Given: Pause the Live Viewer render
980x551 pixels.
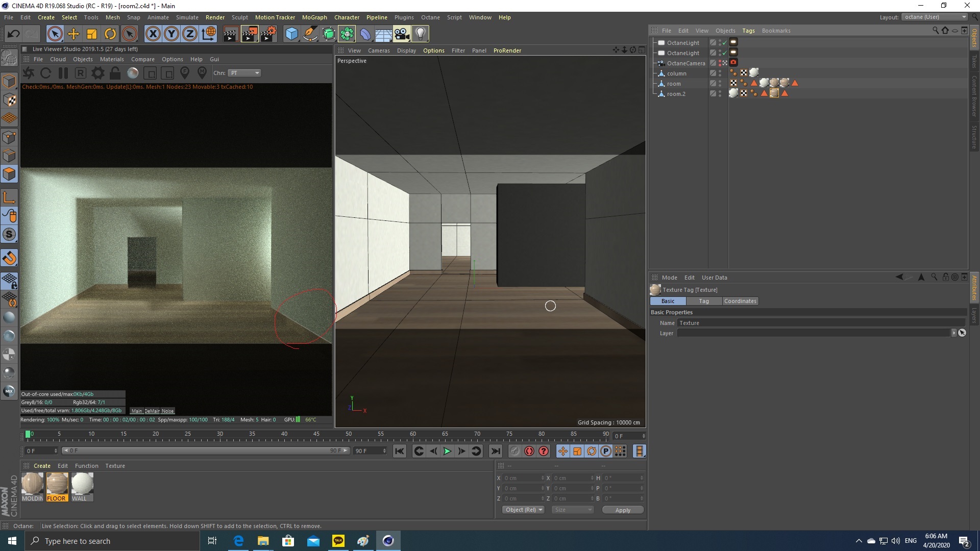Looking at the screenshot, I should point(63,73).
